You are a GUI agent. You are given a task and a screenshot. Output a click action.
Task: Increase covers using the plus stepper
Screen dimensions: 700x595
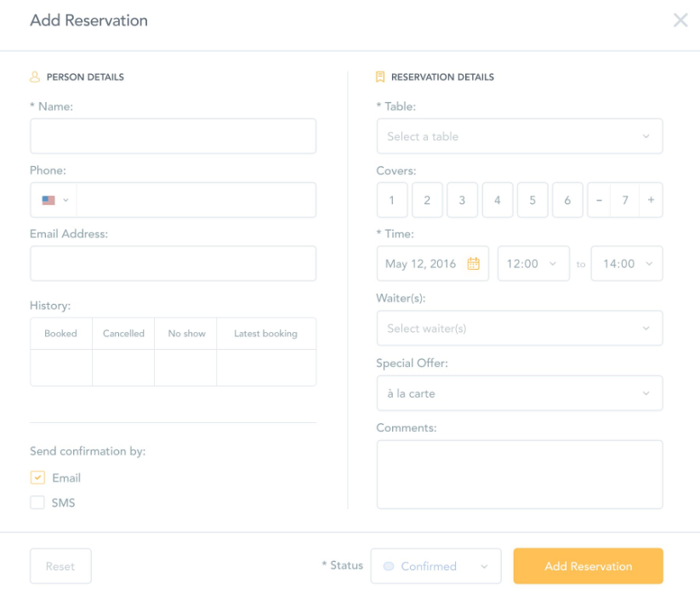pos(648,200)
